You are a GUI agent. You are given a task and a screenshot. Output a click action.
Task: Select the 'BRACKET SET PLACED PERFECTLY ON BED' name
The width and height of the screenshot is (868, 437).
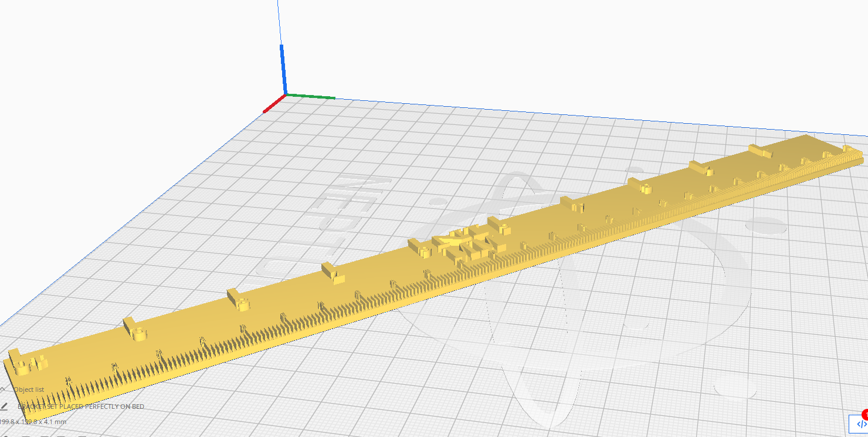(x=81, y=406)
